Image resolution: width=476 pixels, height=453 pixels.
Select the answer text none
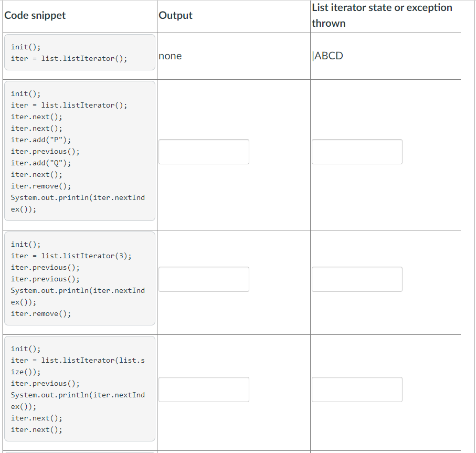click(x=169, y=56)
